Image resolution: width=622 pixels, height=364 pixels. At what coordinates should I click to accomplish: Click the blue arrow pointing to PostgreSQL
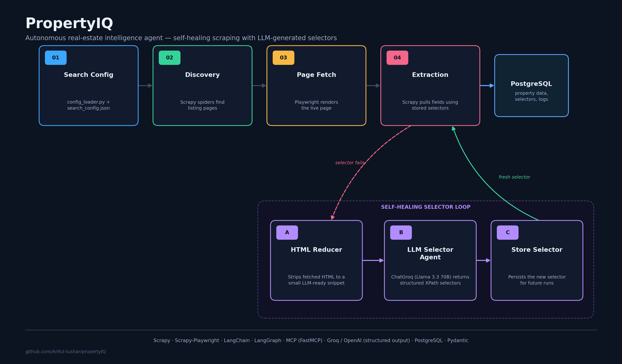tap(487, 86)
